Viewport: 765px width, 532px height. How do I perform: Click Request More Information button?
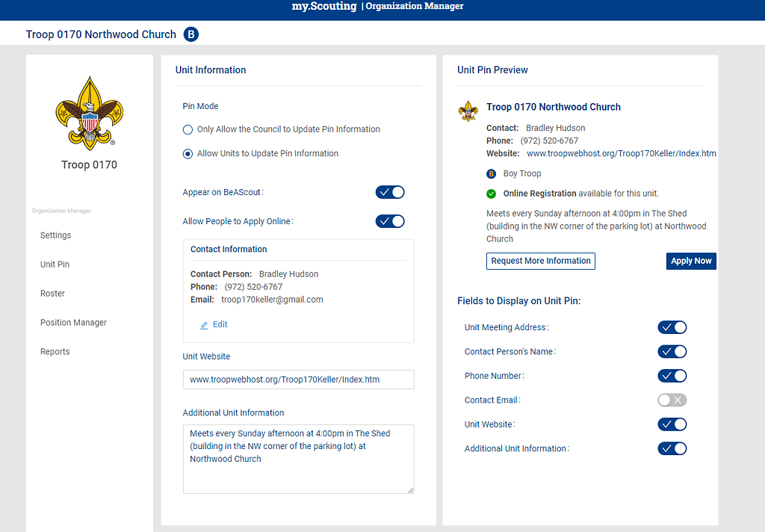541,261
